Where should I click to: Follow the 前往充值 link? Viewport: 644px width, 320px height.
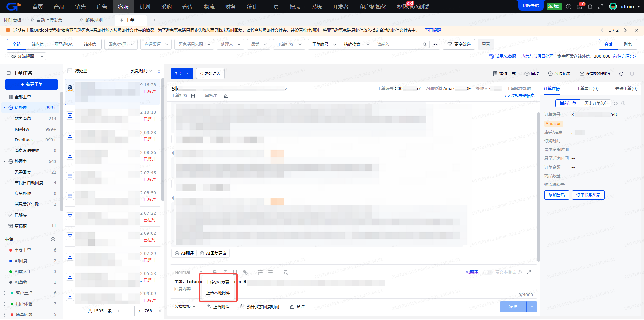pyautogui.click(x=625, y=56)
